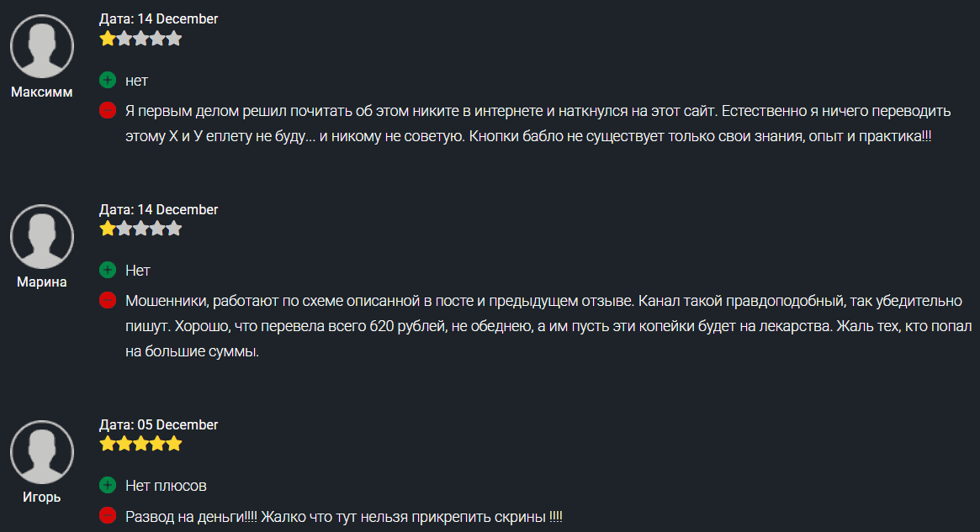This screenshot has height=532, width=980.
Task: Click the one-star rating in Максимм's review
Action: [140, 38]
